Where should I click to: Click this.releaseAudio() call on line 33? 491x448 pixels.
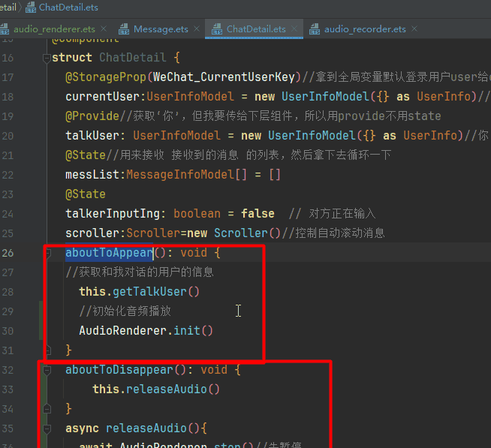click(x=156, y=389)
